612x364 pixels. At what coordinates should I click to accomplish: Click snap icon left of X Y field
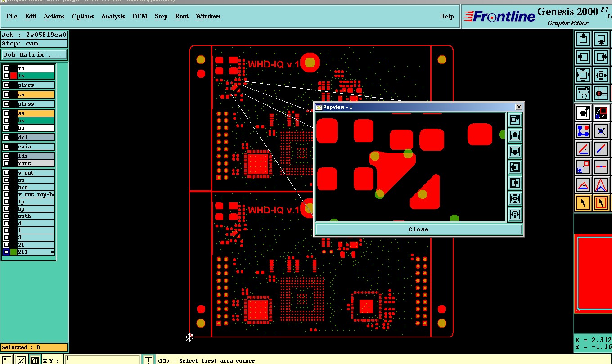coord(35,360)
